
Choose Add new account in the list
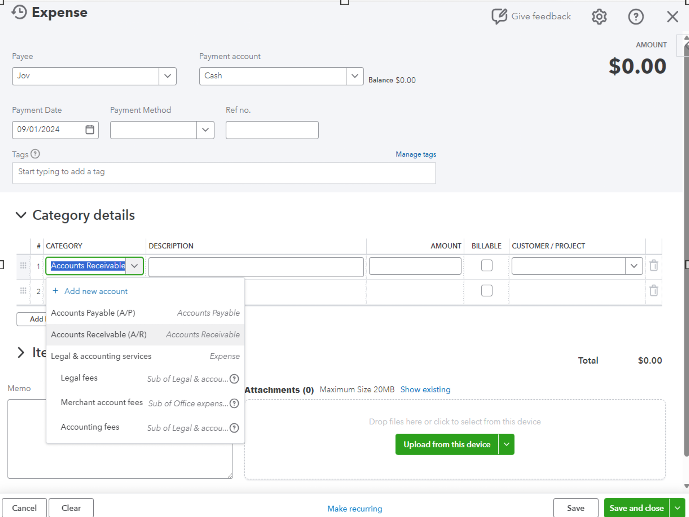(145, 291)
